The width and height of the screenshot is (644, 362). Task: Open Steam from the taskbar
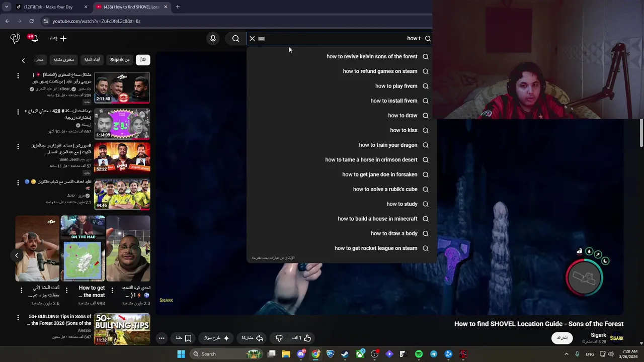(345, 354)
